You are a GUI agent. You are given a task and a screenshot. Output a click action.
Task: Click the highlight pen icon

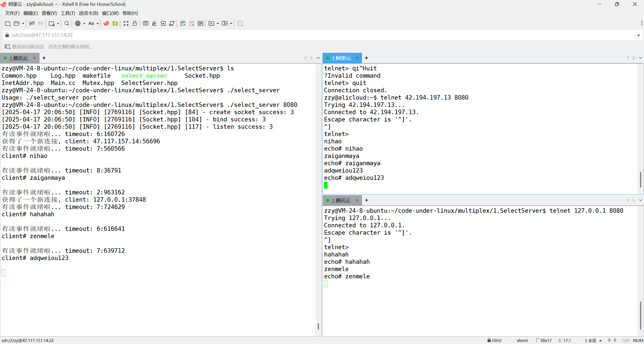[x=154, y=23]
